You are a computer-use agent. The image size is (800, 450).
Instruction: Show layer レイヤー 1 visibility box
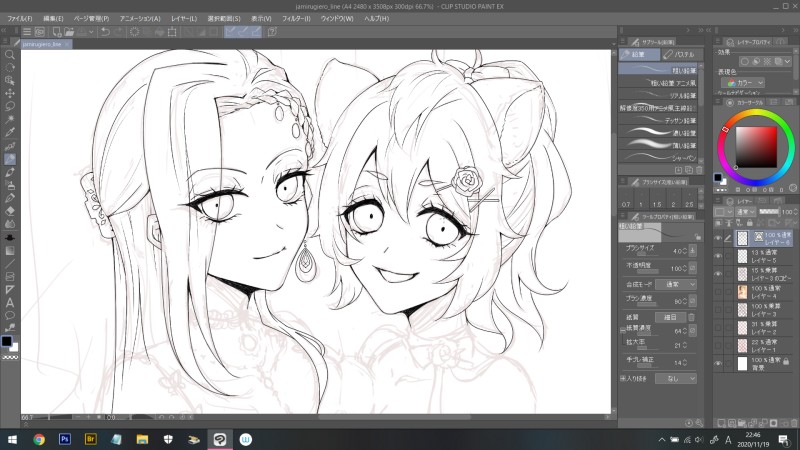pyautogui.click(x=718, y=345)
